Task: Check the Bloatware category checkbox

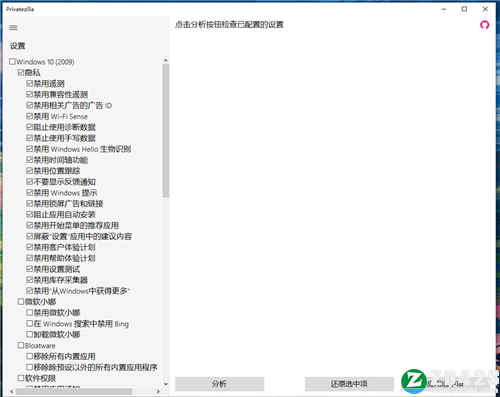Action: point(21,345)
